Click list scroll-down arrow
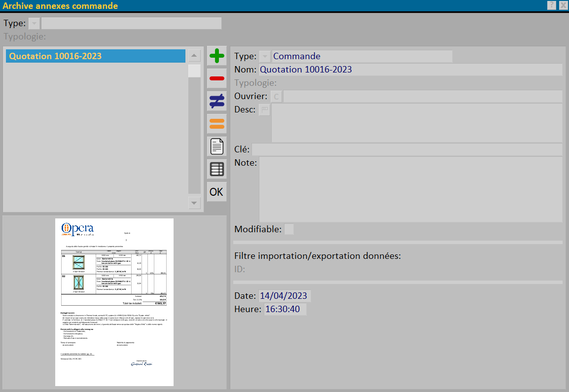Image resolution: width=569 pixels, height=392 pixels. coord(194,203)
